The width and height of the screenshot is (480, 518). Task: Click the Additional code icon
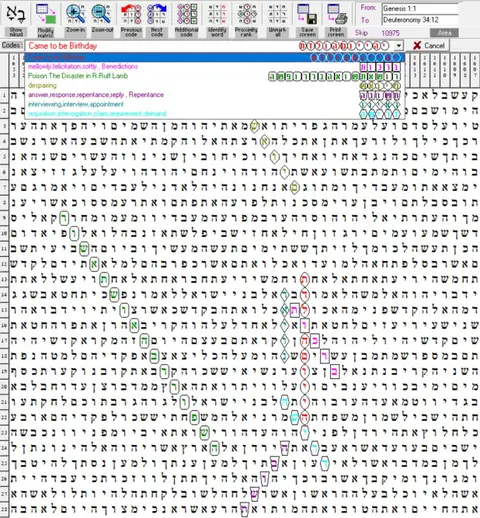click(x=186, y=14)
